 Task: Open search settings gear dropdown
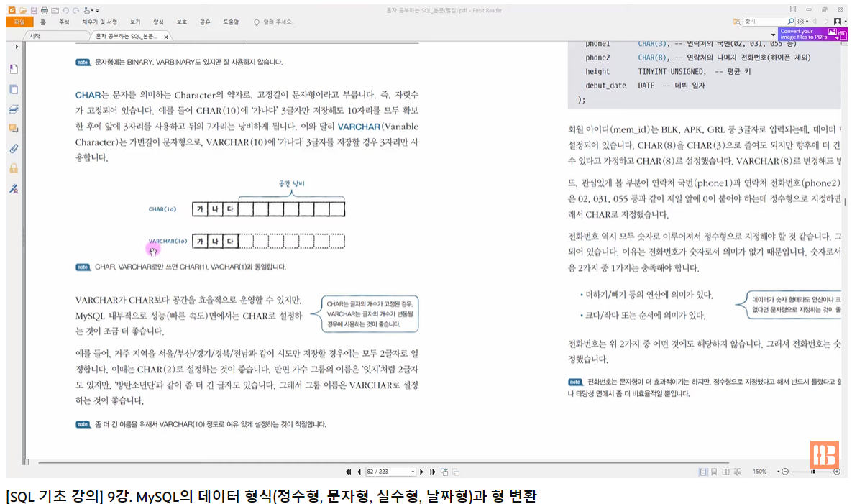[x=802, y=22]
